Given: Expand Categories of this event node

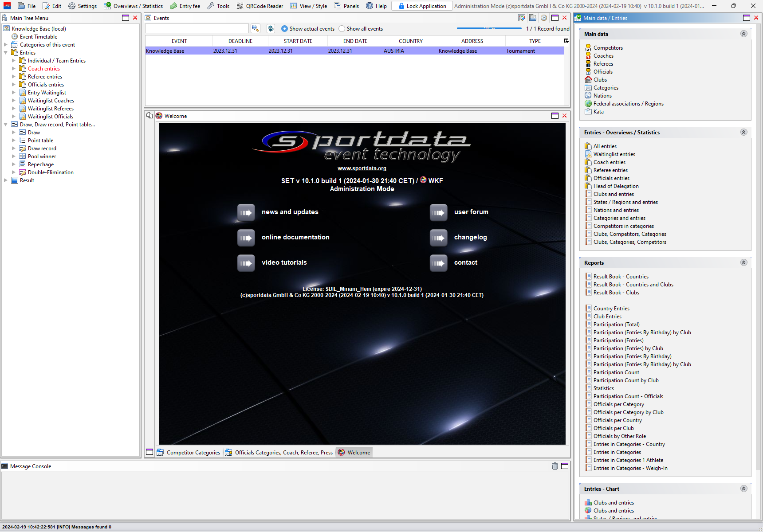Looking at the screenshot, I should 6,44.
